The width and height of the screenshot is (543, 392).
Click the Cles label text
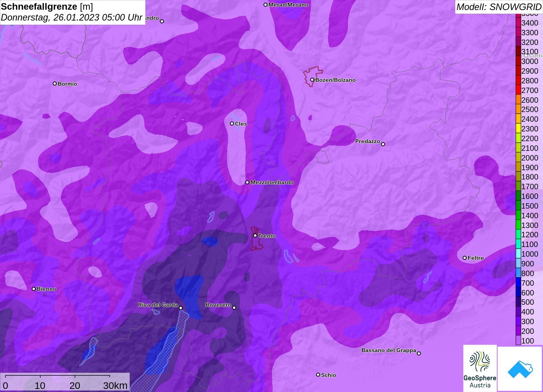click(x=241, y=124)
